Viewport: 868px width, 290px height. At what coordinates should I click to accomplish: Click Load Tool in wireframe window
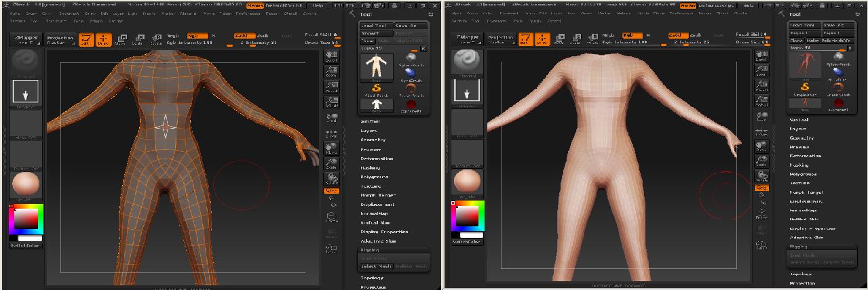[x=375, y=26]
